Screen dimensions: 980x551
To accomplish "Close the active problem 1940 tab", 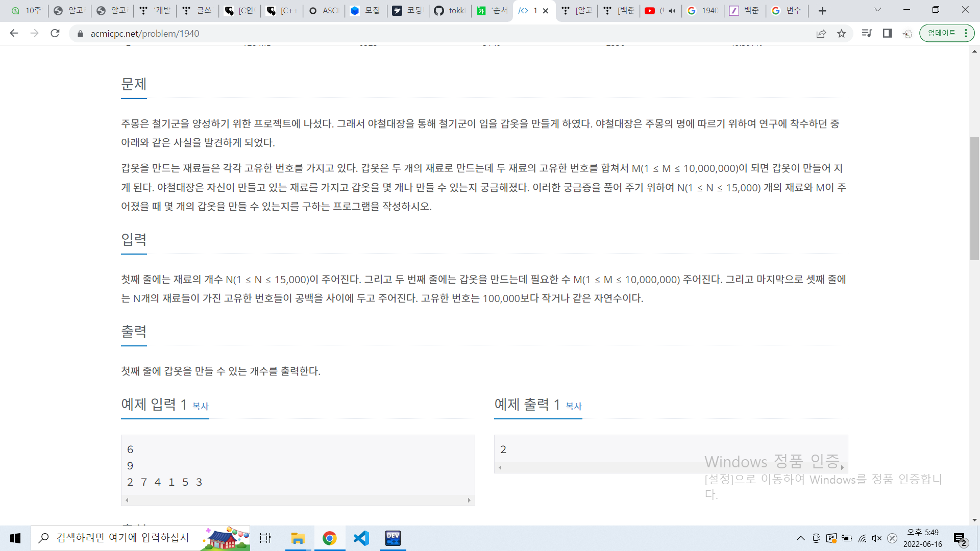I will pos(546,11).
